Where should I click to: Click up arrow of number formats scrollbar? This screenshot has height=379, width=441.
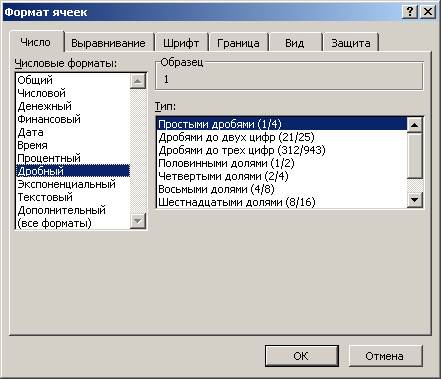(138, 81)
